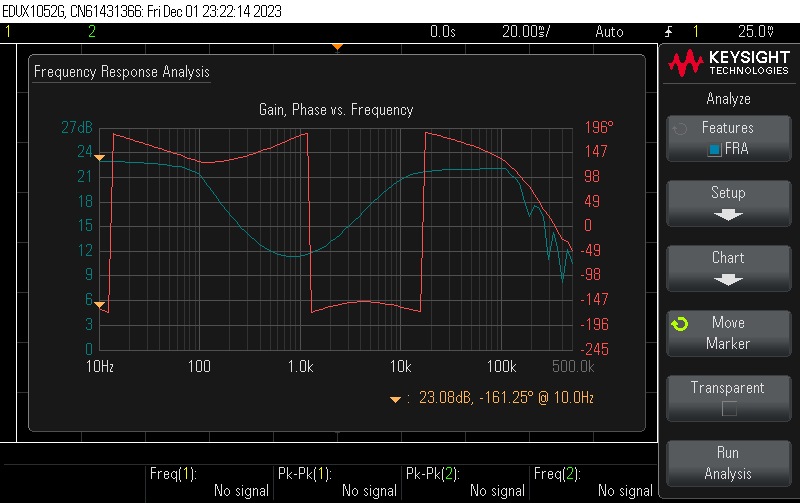Click the Freq(1) measurement box
The width and height of the screenshot is (800, 503).
pos(210,482)
